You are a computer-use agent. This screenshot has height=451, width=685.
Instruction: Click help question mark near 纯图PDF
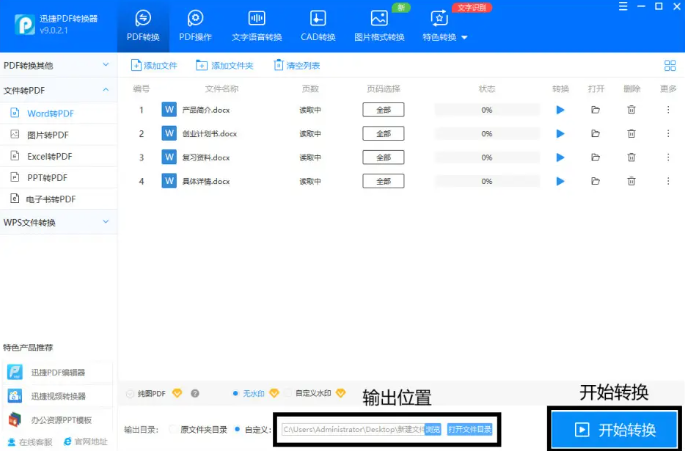click(x=195, y=394)
